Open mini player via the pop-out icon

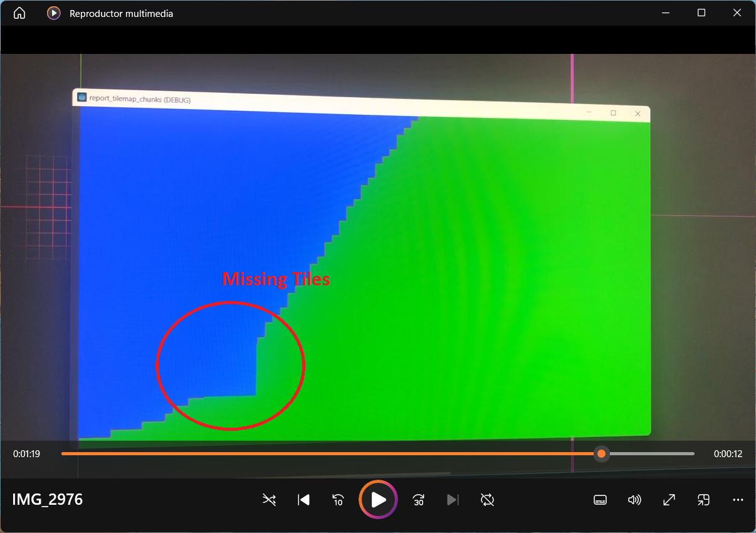[x=703, y=500]
